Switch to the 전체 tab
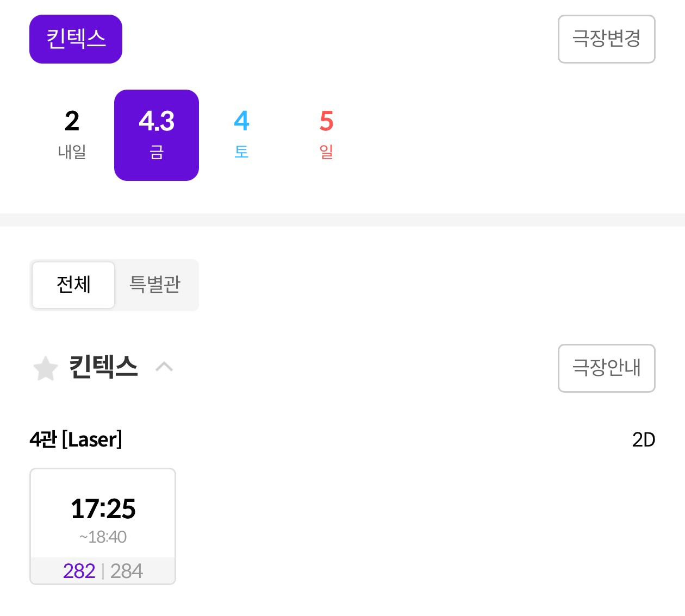 coord(73,285)
